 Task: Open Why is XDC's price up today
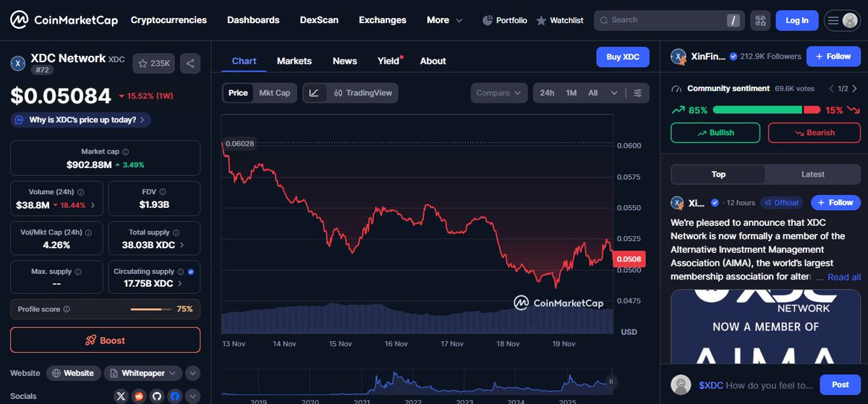point(81,119)
